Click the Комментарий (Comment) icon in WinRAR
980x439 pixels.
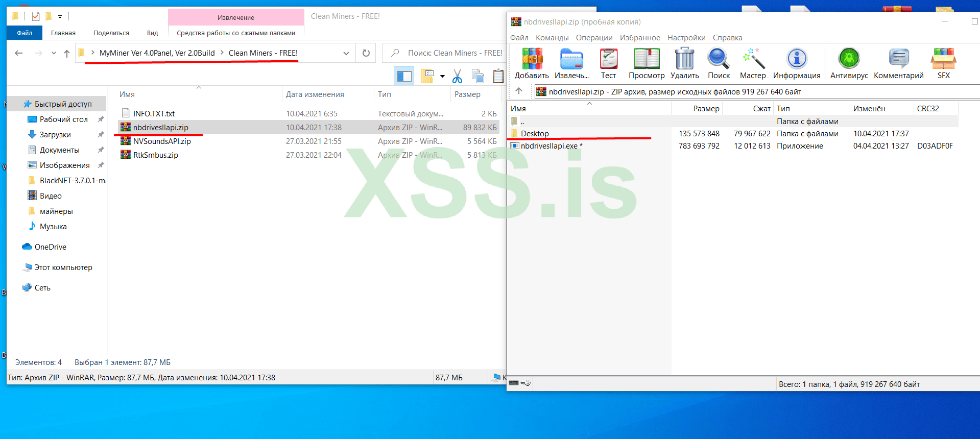point(898,59)
